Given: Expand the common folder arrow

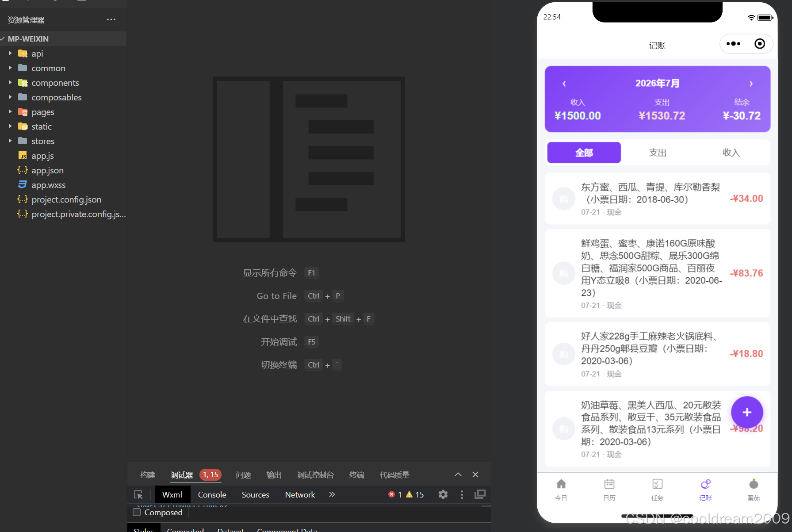Looking at the screenshot, I should (10, 68).
